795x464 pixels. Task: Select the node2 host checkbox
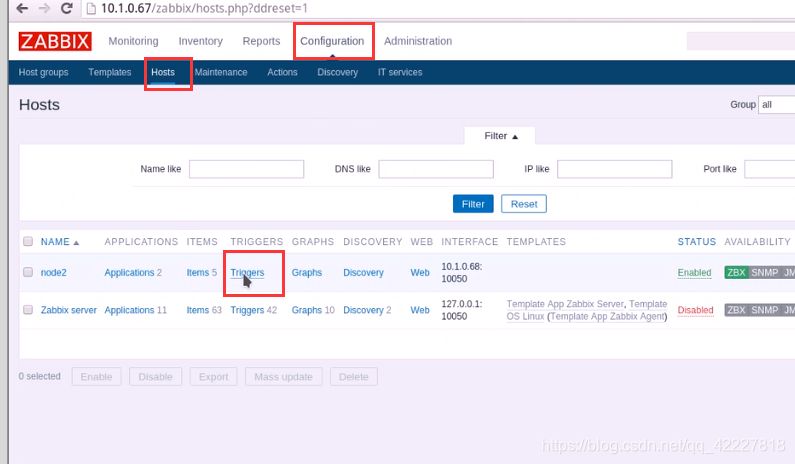pos(28,272)
